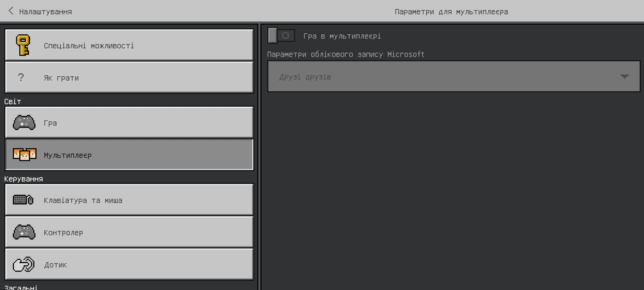Viewport: 644px width, 290px height.
Task: Click the golden key accessibility icon
Action: (23, 45)
